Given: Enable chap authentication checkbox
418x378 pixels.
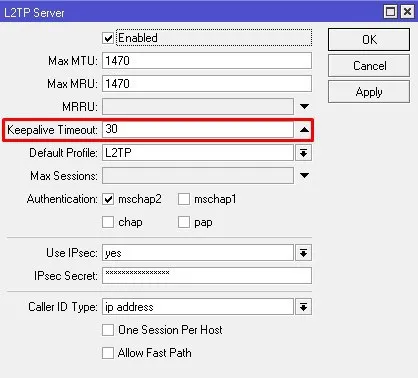Looking at the screenshot, I should pos(108,222).
